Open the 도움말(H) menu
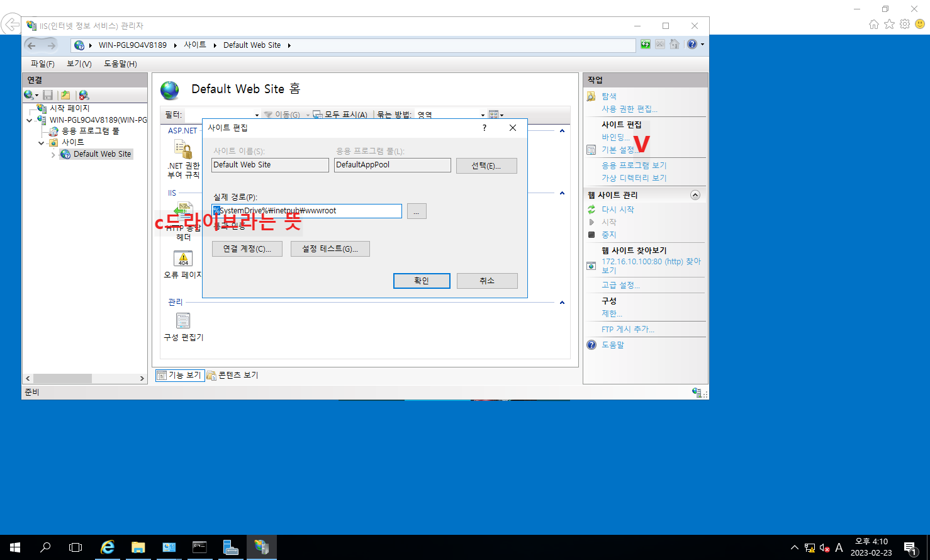This screenshot has width=930, height=560. 120,64
